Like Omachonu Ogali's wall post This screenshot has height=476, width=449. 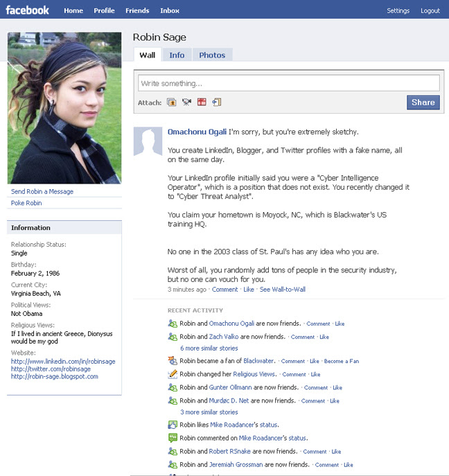(249, 290)
